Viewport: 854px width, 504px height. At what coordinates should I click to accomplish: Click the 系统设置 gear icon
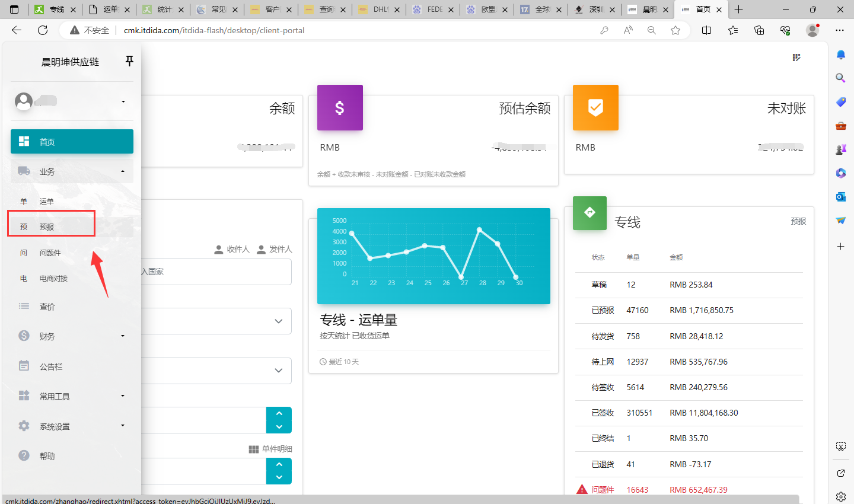[24, 425]
